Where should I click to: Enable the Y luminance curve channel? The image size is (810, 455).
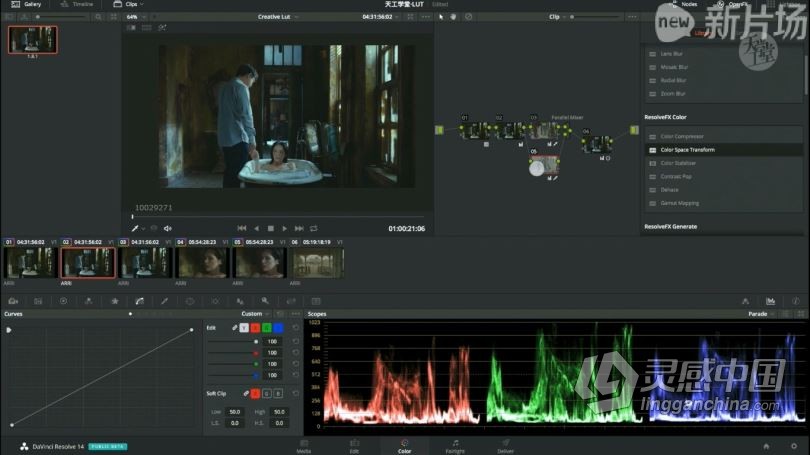[244, 327]
